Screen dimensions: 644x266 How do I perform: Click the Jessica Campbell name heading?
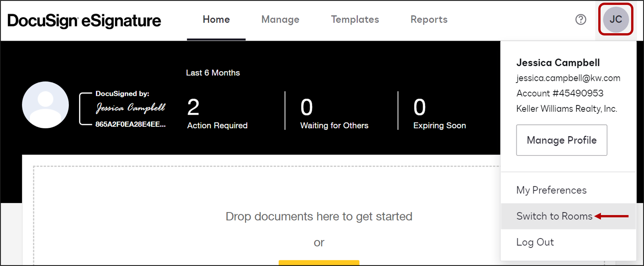coord(558,63)
